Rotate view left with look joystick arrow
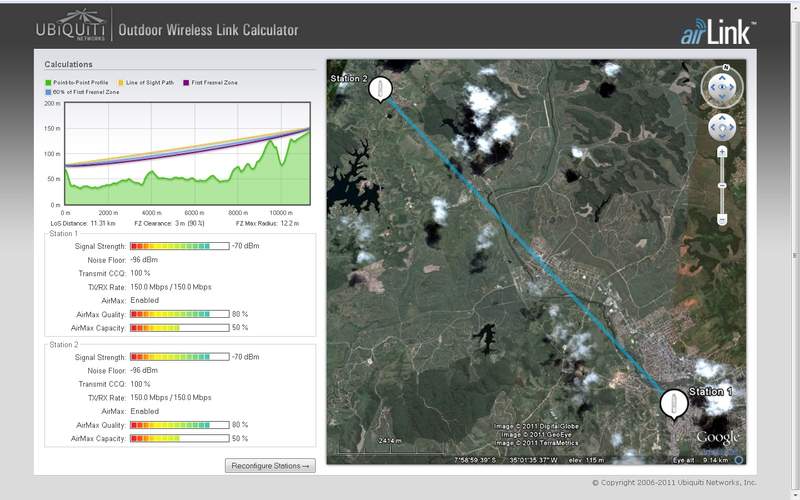The image size is (800, 500). (x=712, y=87)
